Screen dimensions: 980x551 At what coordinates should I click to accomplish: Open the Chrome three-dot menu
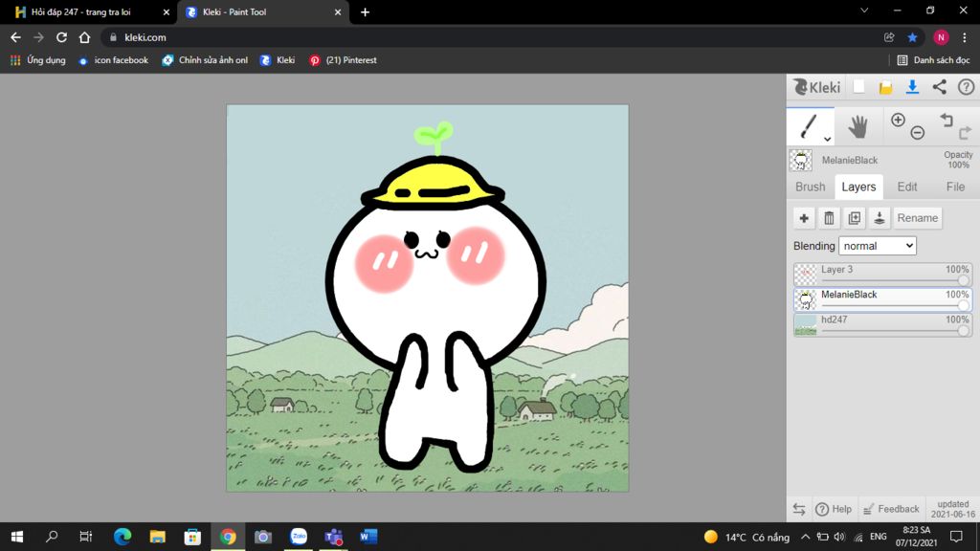[965, 37]
